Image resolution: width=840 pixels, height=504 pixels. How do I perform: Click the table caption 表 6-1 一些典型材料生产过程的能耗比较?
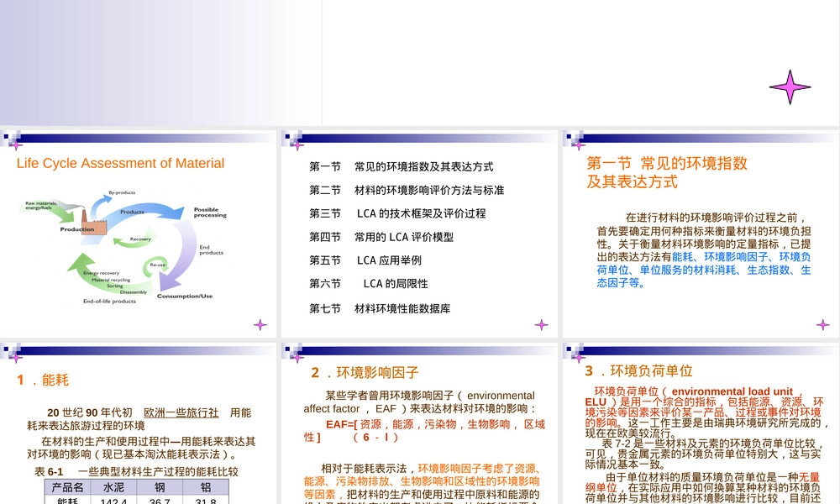(137, 472)
